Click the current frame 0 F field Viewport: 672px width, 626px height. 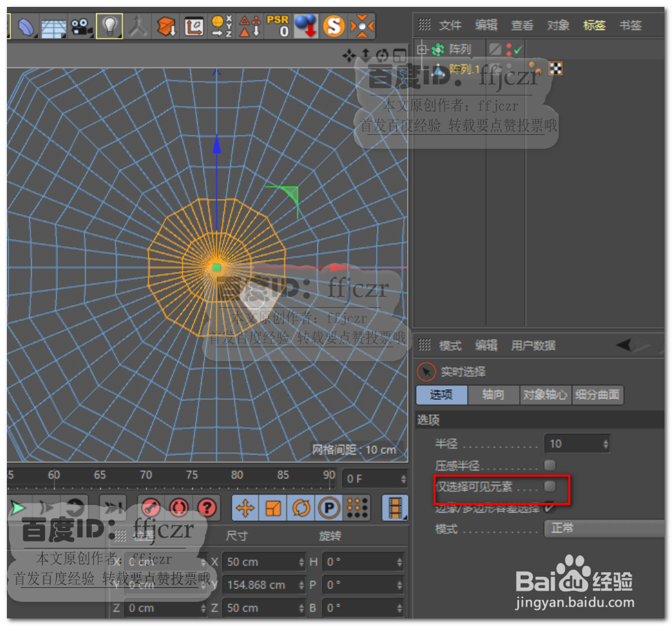(375, 479)
